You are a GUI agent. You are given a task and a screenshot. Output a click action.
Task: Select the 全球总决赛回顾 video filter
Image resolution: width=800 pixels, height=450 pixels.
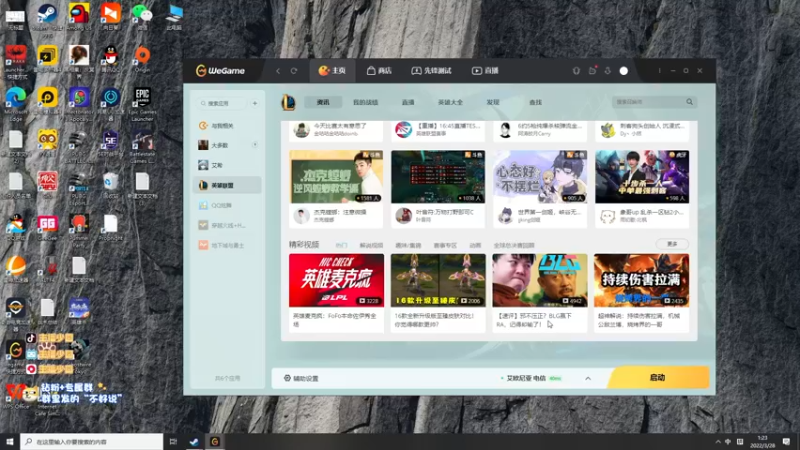pyautogui.click(x=514, y=245)
